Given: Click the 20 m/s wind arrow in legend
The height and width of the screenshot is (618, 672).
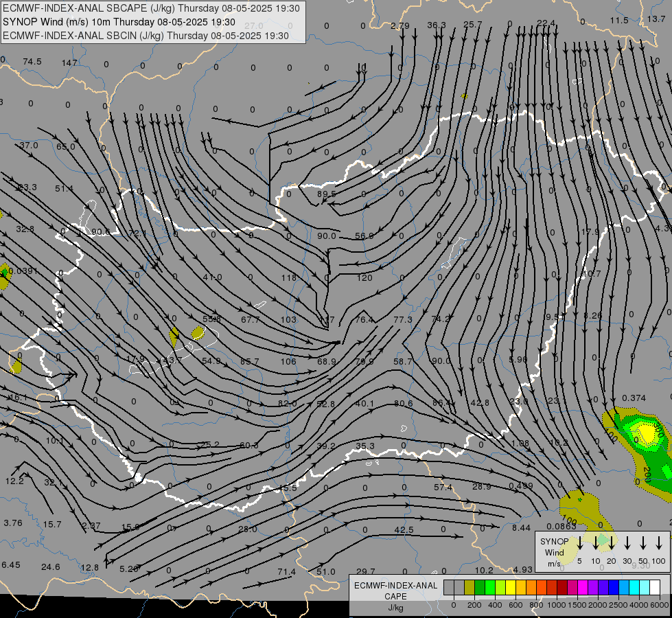Looking at the screenshot, I should (612, 543).
